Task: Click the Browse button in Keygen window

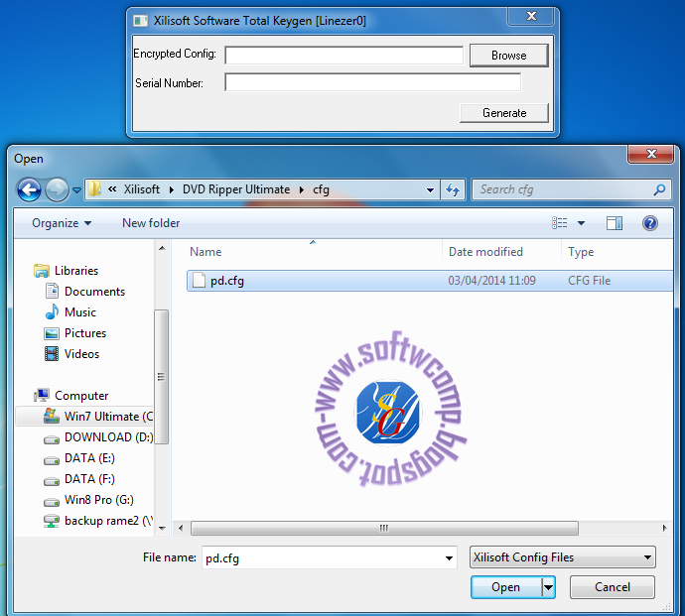Action: [x=508, y=56]
